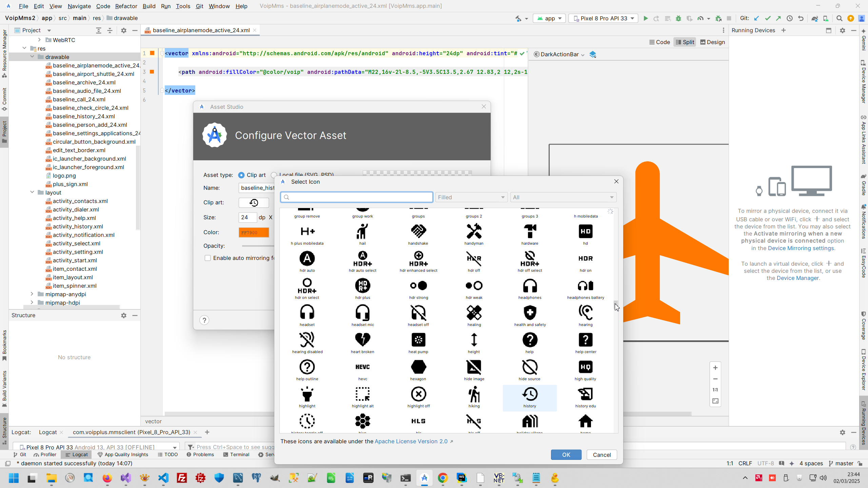
Task: Open the Debug app bug icon
Action: coord(678,18)
